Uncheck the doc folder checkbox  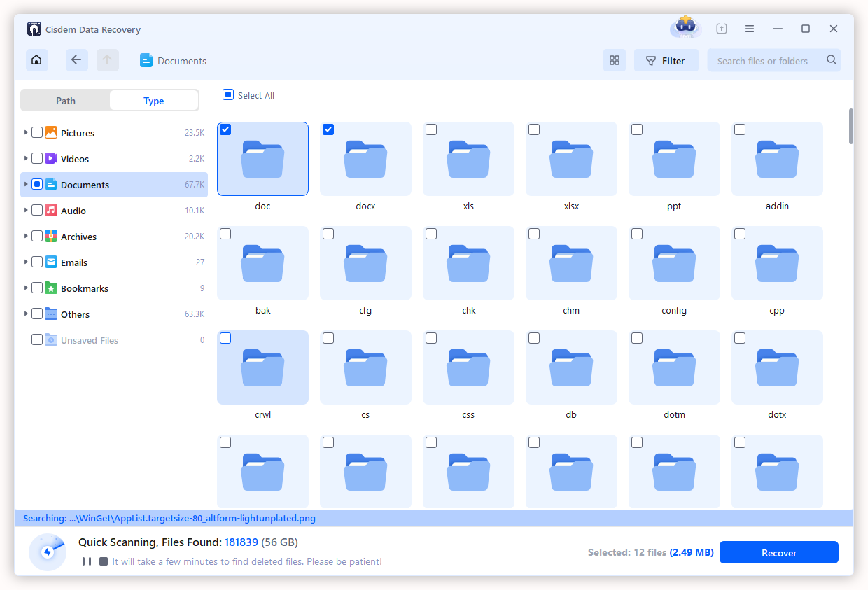coord(225,129)
